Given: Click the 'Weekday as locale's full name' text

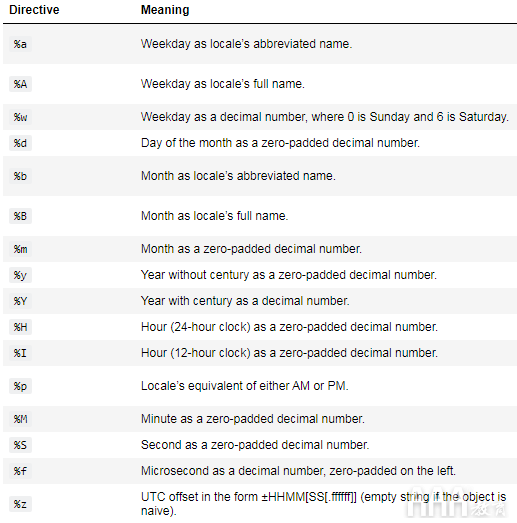Looking at the screenshot, I should point(222,84).
